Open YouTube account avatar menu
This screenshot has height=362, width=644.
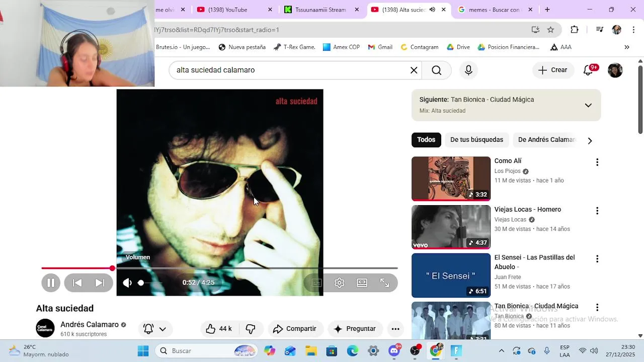615,70
